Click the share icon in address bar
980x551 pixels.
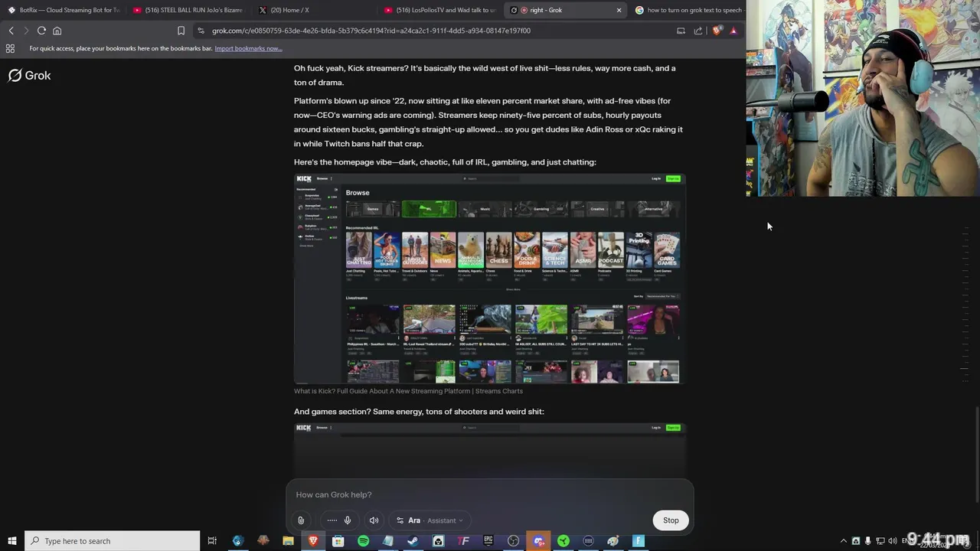pyautogui.click(x=697, y=31)
